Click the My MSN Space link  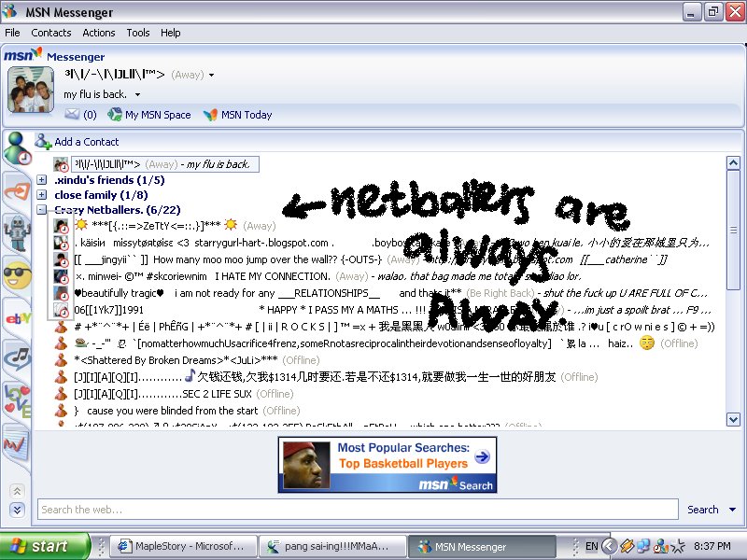point(158,115)
